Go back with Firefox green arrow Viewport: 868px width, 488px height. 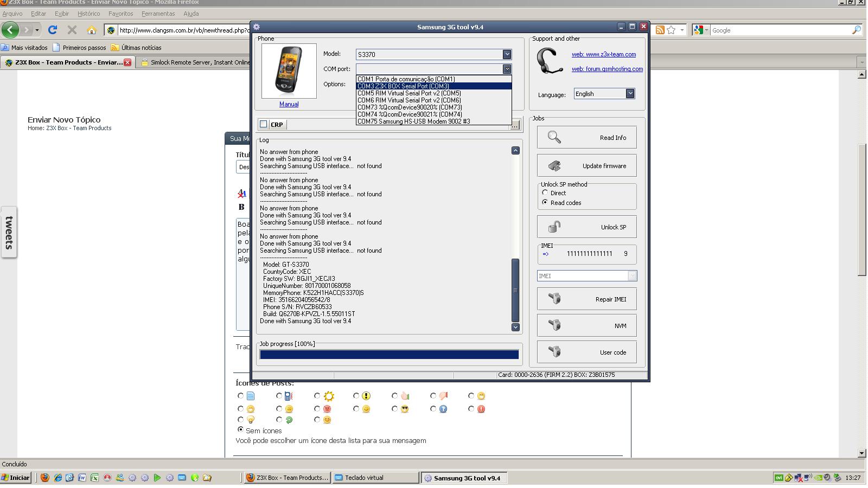(x=10, y=30)
